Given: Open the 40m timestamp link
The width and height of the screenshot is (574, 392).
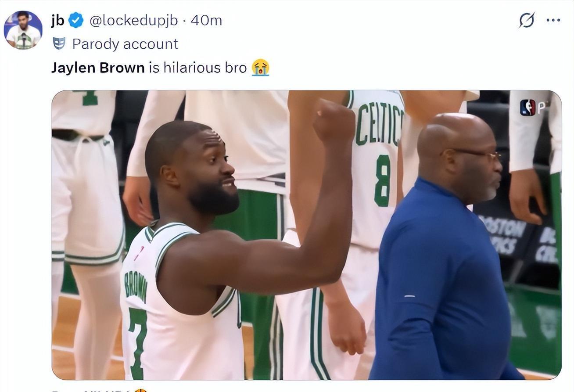Looking at the screenshot, I should click(206, 20).
